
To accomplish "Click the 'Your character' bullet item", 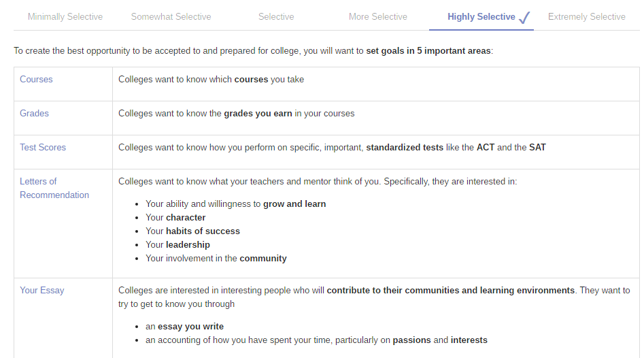I will pyautogui.click(x=175, y=218).
